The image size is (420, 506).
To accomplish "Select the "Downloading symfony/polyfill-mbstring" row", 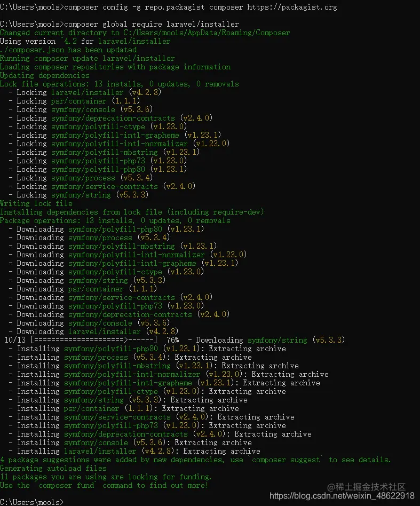I will [113, 246].
